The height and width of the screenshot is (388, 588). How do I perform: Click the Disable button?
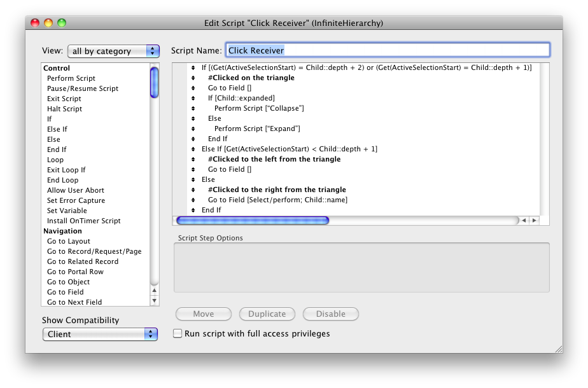[331, 314]
